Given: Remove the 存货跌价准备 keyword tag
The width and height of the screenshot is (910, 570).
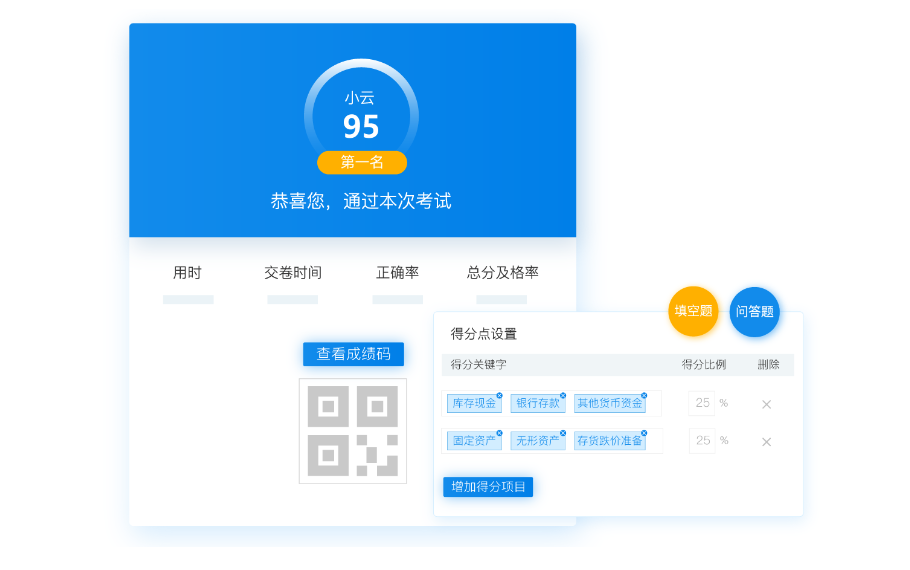Looking at the screenshot, I should pos(643,433).
